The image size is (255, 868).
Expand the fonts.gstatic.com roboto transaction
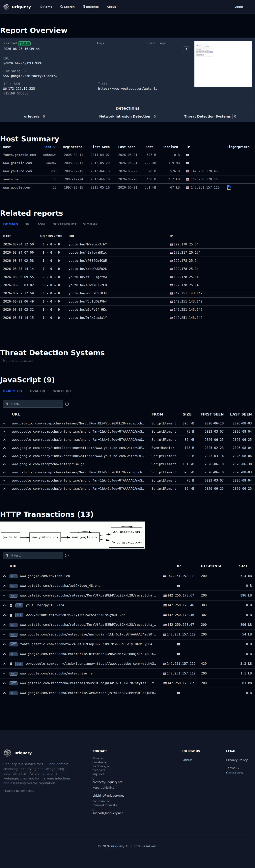[x=4, y=644]
